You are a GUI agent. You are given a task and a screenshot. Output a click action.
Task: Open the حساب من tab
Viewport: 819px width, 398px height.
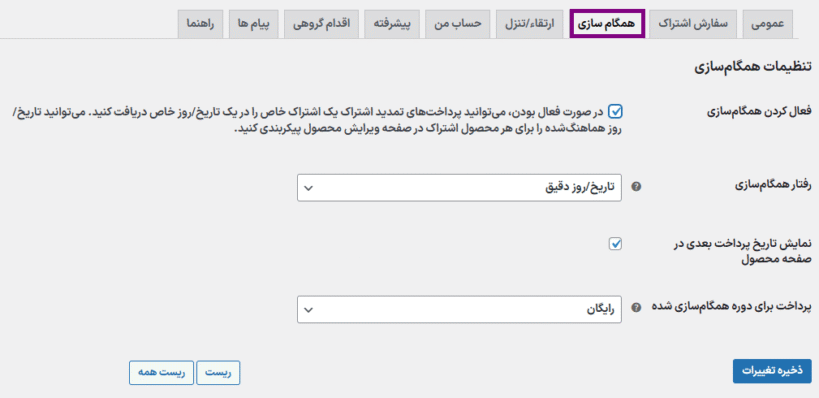458,24
